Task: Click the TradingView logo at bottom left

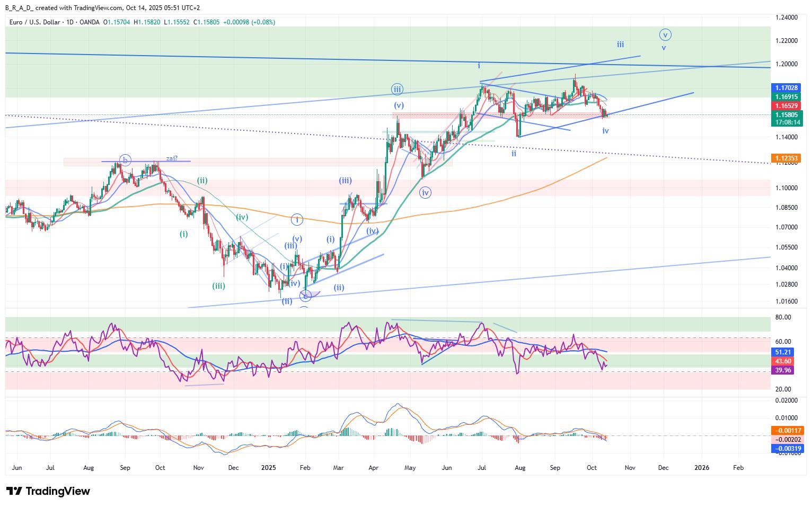Action: tap(48, 491)
